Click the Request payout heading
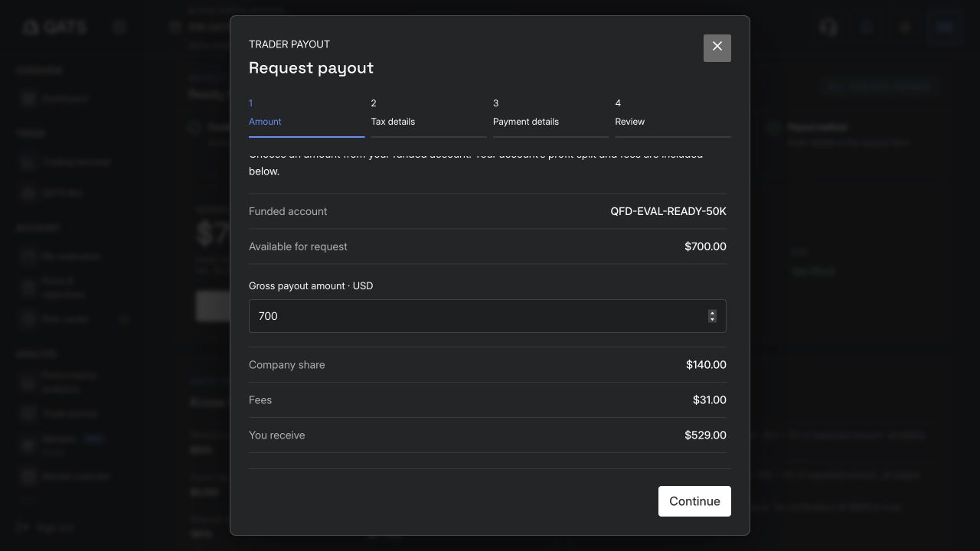This screenshot has width=980, height=551. tap(312, 67)
